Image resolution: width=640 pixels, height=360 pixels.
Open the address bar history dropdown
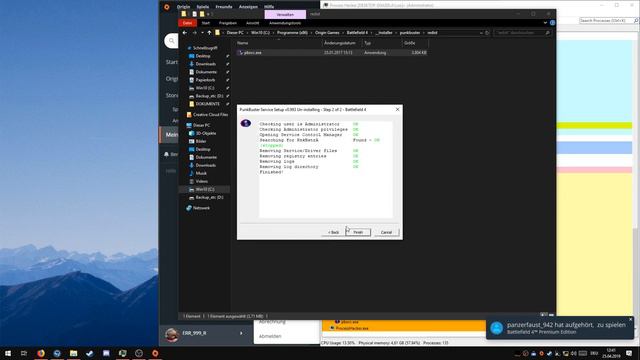[481, 33]
